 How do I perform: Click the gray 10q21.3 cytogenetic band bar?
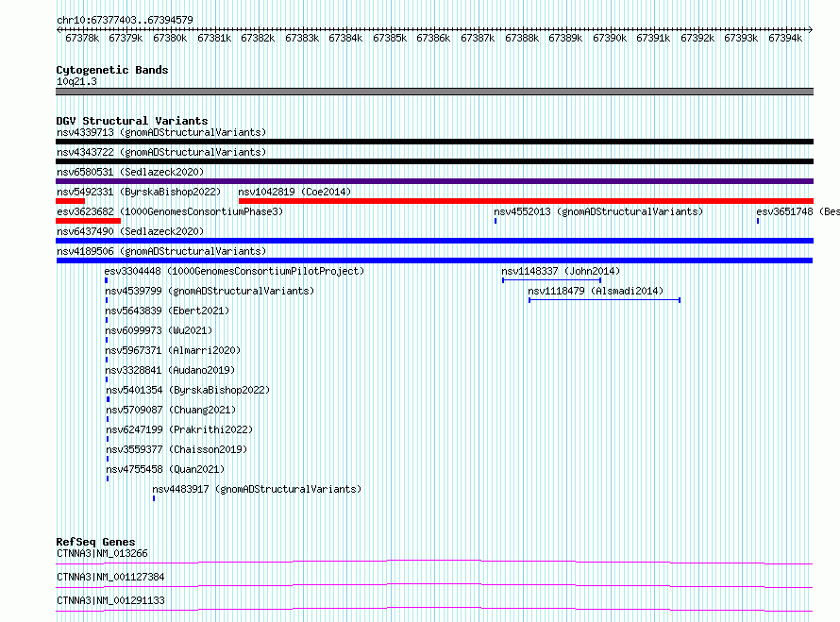tap(434, 92)
